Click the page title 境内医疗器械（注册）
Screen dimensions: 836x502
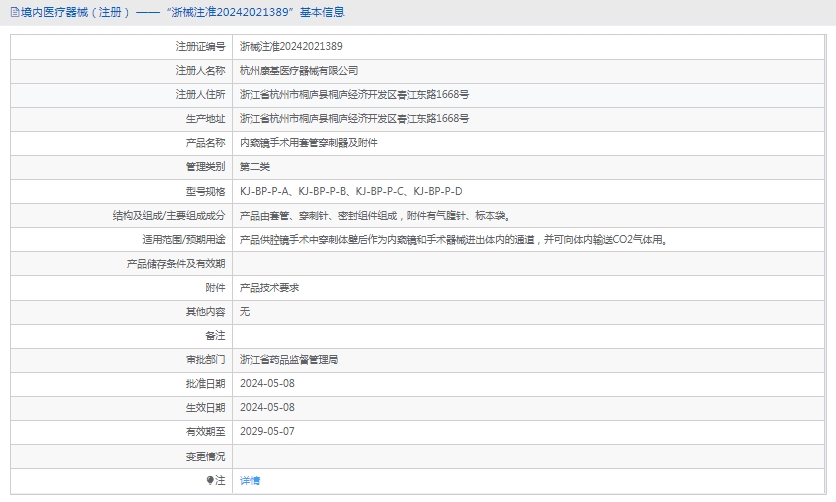click(x=68, y=12)
